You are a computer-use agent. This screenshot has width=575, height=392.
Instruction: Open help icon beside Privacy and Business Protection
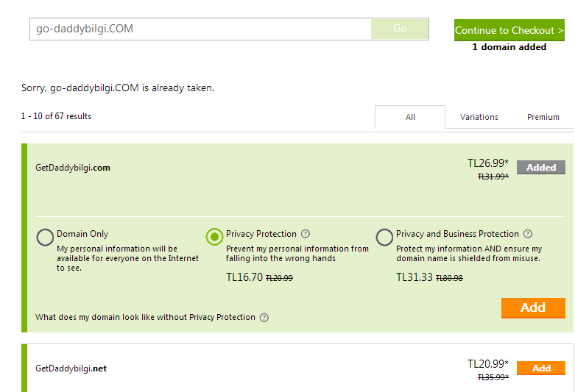click(x=528, y=234)
